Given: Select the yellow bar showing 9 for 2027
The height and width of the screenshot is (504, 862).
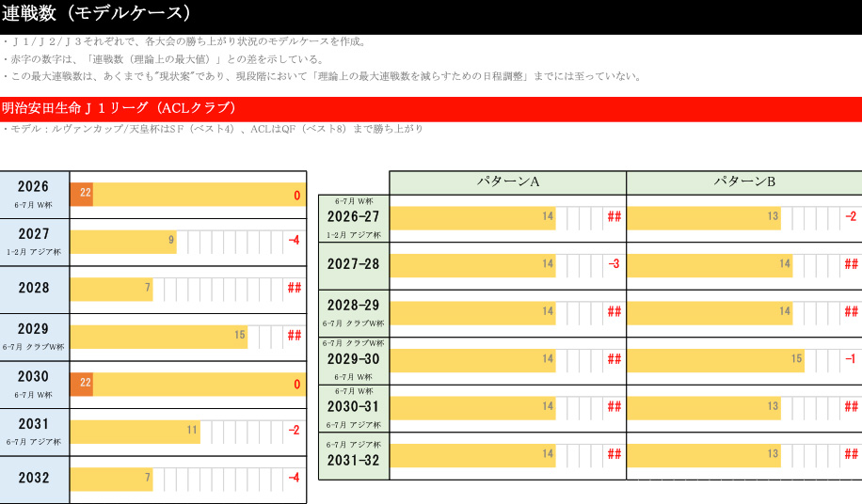Looking at the screenshot, I should [122, 242].
